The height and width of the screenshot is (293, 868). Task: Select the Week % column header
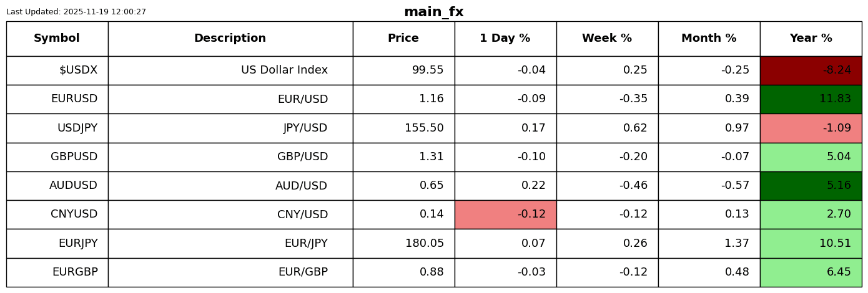click(x=607, y=39)
